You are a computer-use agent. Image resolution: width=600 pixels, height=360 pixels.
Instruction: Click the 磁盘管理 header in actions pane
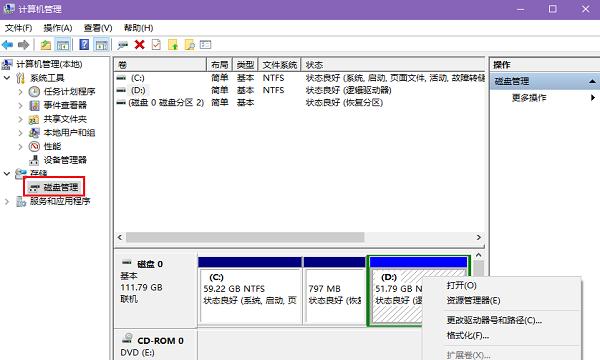[545, 81]
